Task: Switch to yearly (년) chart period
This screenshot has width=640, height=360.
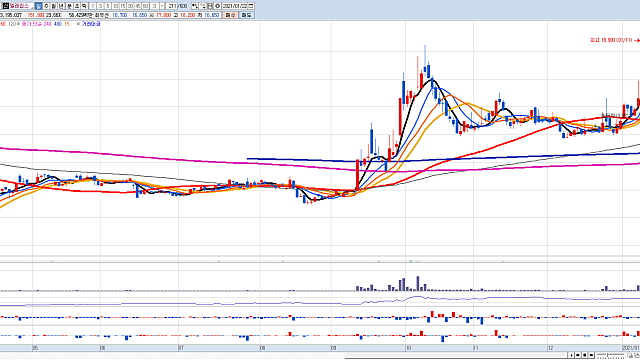Action: pos(61,6)
